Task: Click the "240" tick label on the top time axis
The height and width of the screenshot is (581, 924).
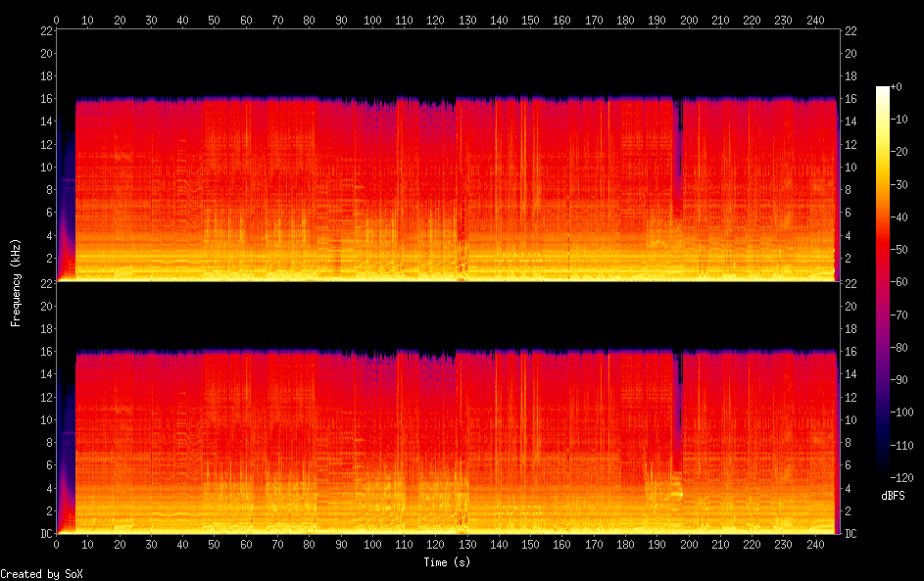Action: 815,20
